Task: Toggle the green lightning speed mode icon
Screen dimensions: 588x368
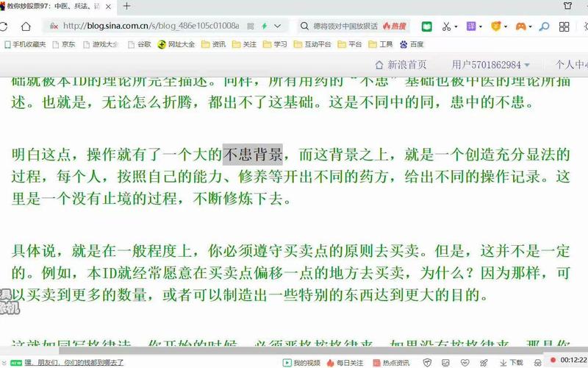Action: (x=265, y=26)
